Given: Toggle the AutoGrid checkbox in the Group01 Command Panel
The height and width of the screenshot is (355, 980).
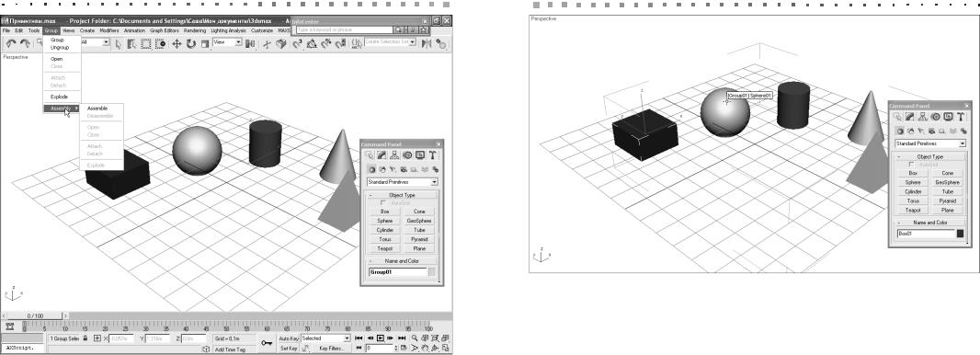Looking at the screenshot, I should point(383,203).
